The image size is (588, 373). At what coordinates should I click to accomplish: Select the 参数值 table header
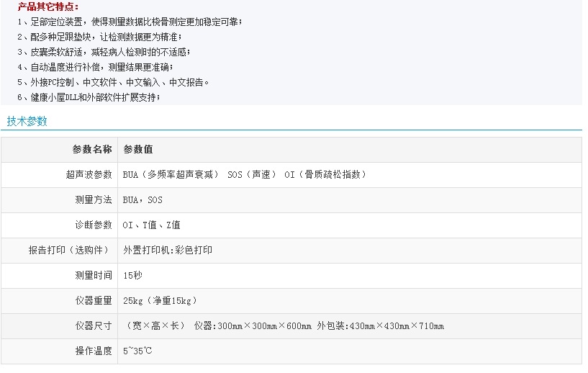pyautogui.click(x=138, y=150)
